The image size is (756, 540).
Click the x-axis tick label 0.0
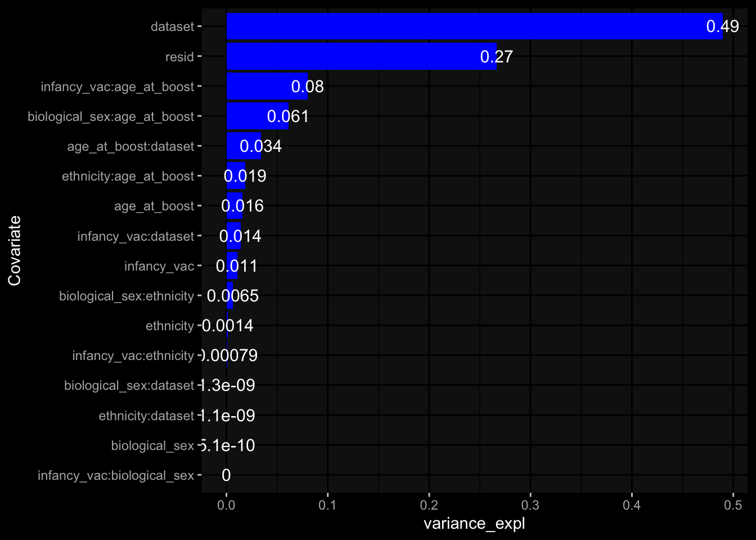[226, 505]
